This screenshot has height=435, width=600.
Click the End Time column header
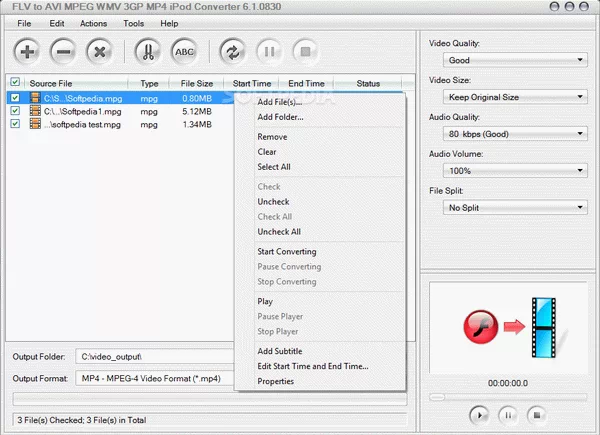306,83
